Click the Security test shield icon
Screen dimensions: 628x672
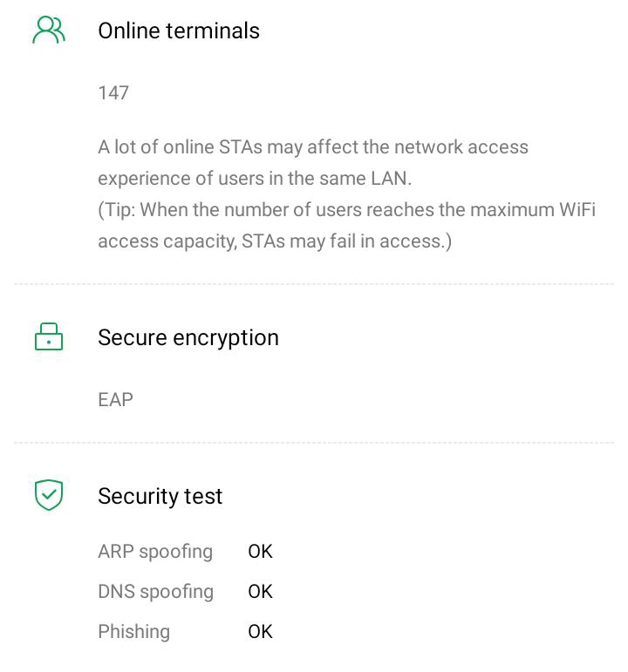[x=49, y=495]
